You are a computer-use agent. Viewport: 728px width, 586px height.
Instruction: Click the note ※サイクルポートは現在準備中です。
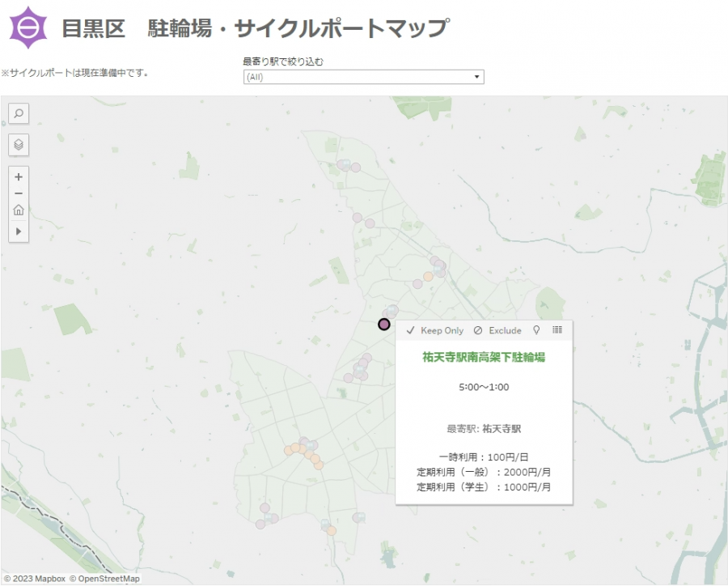pos(75,73)
